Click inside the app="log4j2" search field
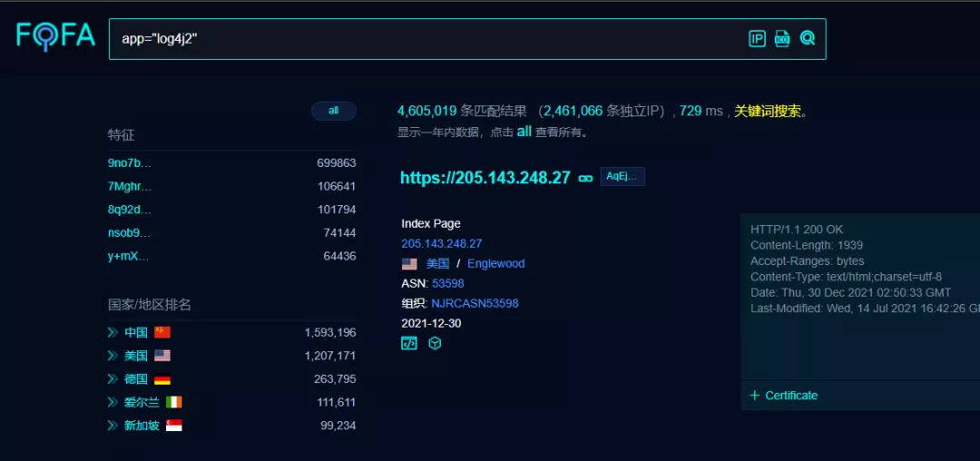 (417, 39)
